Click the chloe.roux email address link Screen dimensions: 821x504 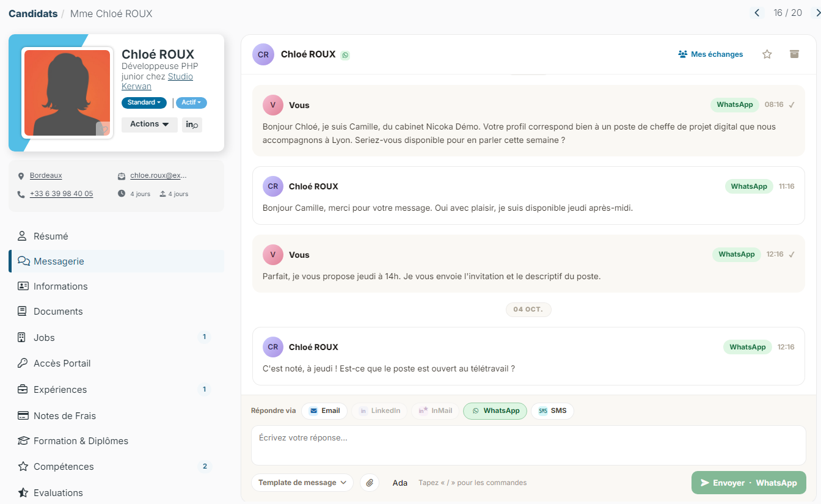tap(159, 176)
